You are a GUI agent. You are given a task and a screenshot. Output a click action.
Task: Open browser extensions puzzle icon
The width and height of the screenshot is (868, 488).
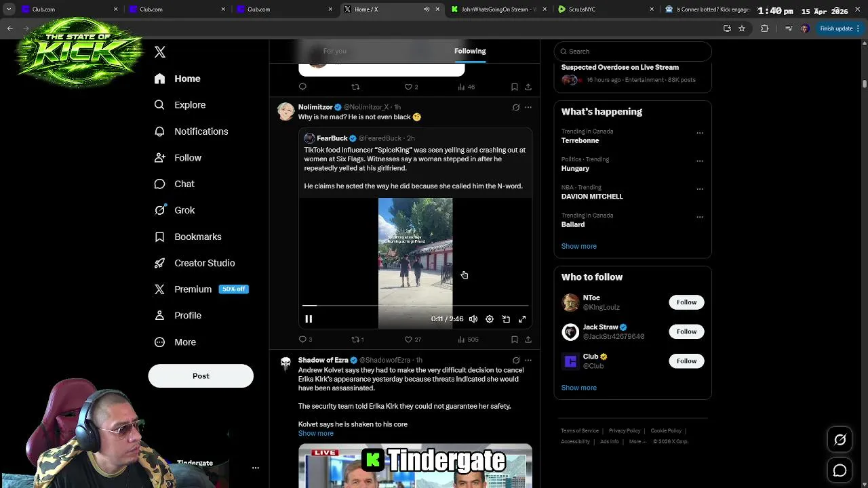[x=765, y=28]
